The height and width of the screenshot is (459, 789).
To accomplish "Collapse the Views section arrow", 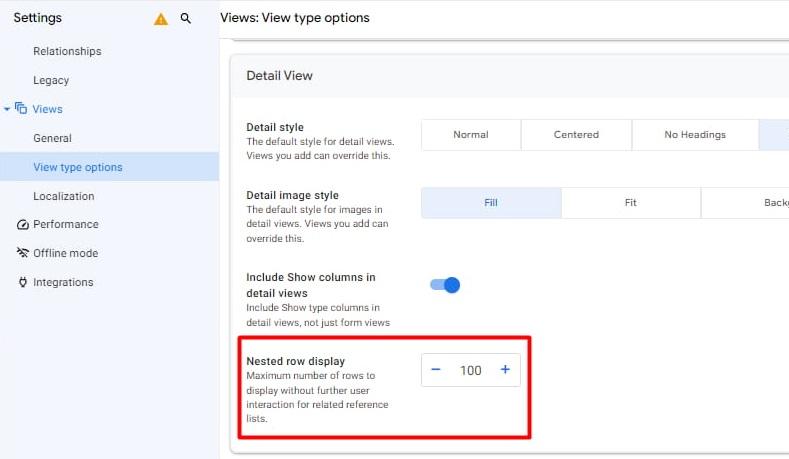I will [x=8, y=109].
